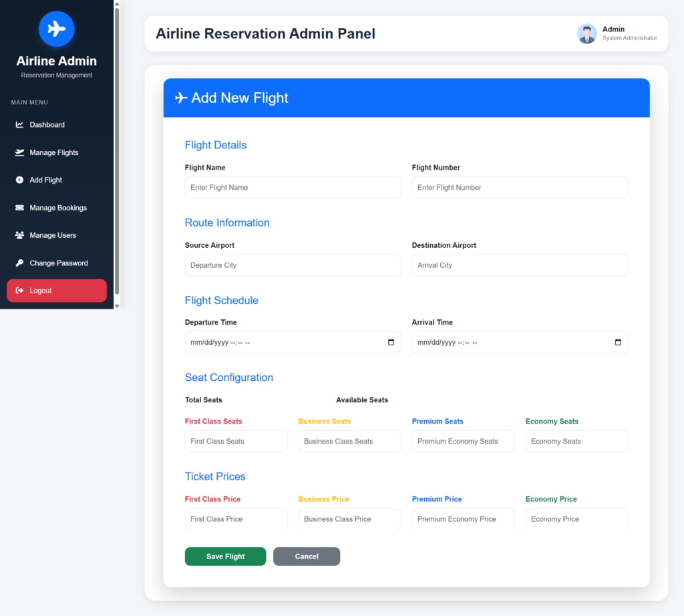
Task: Click the Flight Details section heading
Action: [x=216, y=145]
